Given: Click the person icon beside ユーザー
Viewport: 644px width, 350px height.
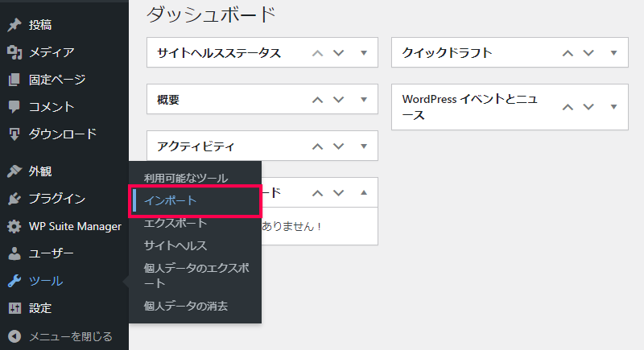Looking at the screenshot, I should pos(14,253).
